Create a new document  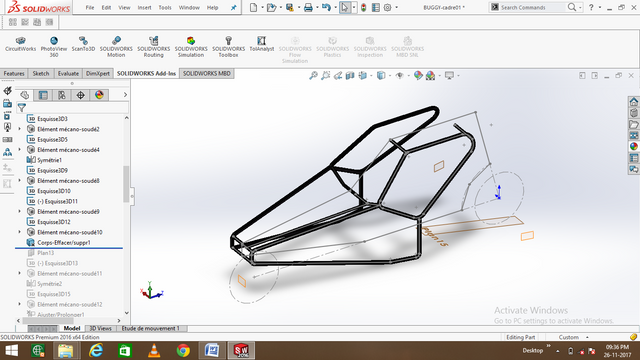[253, 7]
